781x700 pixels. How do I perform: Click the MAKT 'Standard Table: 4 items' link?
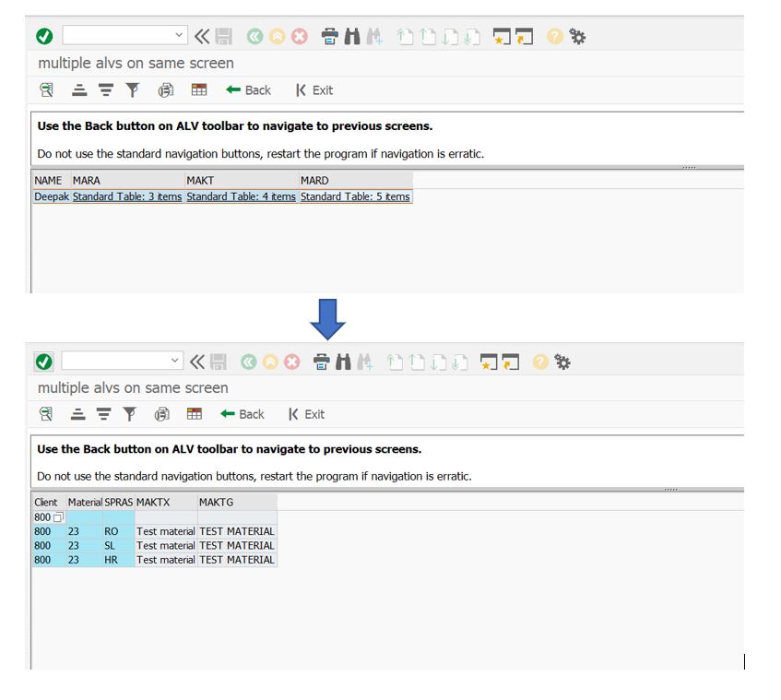(x=241, y=196)
